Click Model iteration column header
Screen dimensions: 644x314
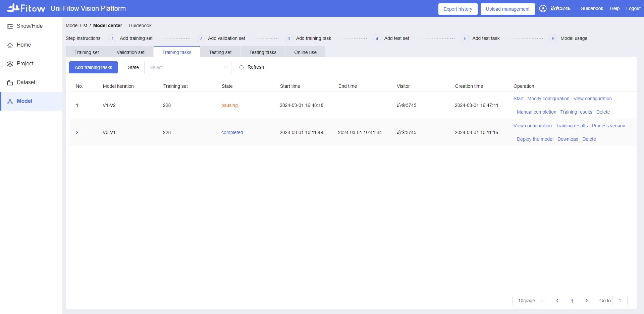118,86
